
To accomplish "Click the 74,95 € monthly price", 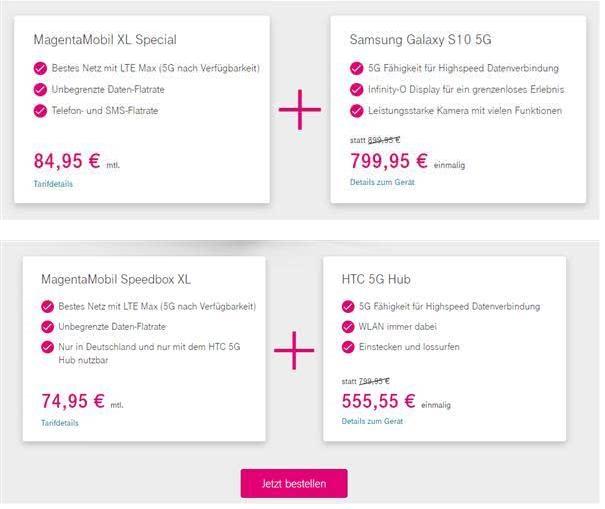I will click(x=73, y=400).
